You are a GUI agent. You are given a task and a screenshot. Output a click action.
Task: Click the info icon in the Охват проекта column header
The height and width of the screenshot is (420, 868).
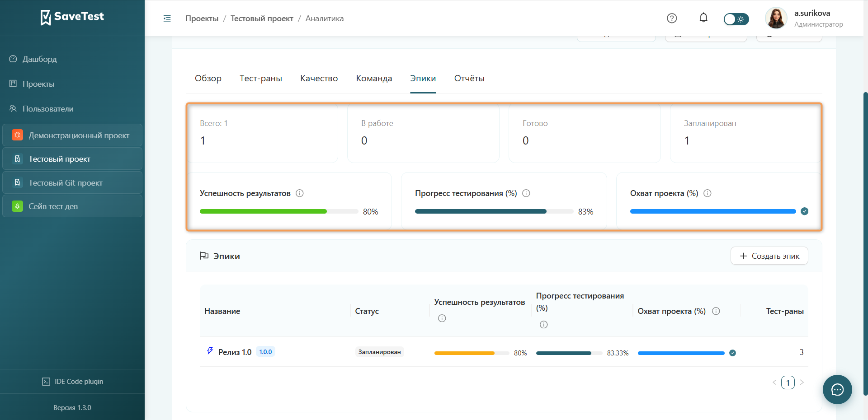(x=716, y=311)
